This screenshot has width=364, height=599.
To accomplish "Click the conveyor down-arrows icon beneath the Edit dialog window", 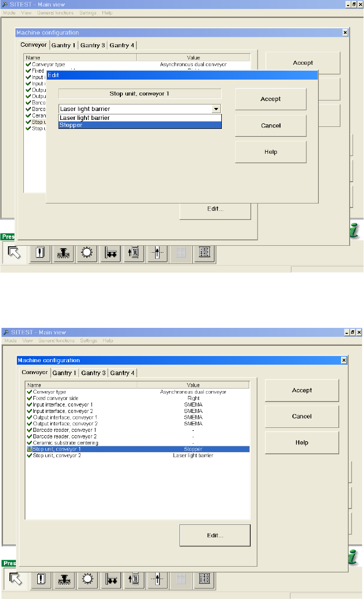I will pos(110,253).
